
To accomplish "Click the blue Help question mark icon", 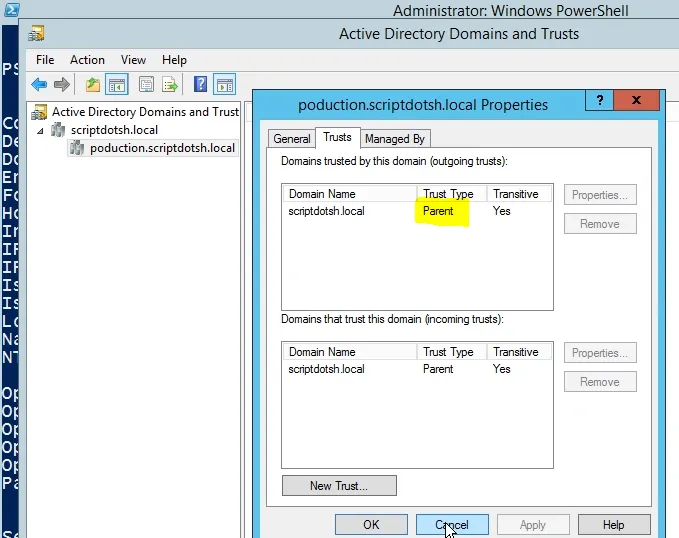I will point(200,84).
